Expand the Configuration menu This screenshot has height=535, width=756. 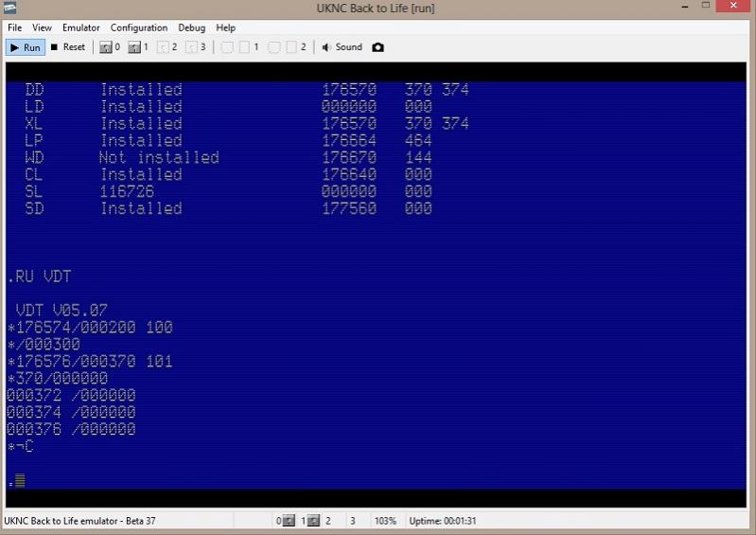point(139,27)
